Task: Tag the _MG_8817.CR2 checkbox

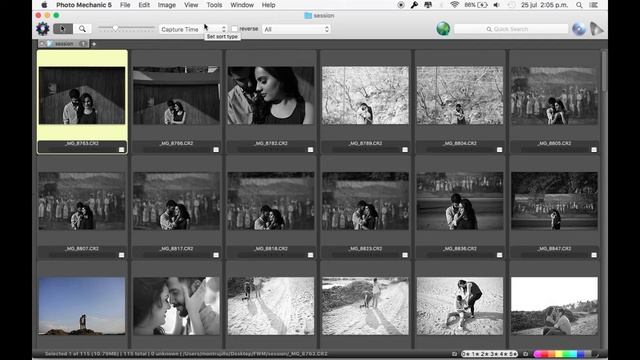Action: [216, 255]
